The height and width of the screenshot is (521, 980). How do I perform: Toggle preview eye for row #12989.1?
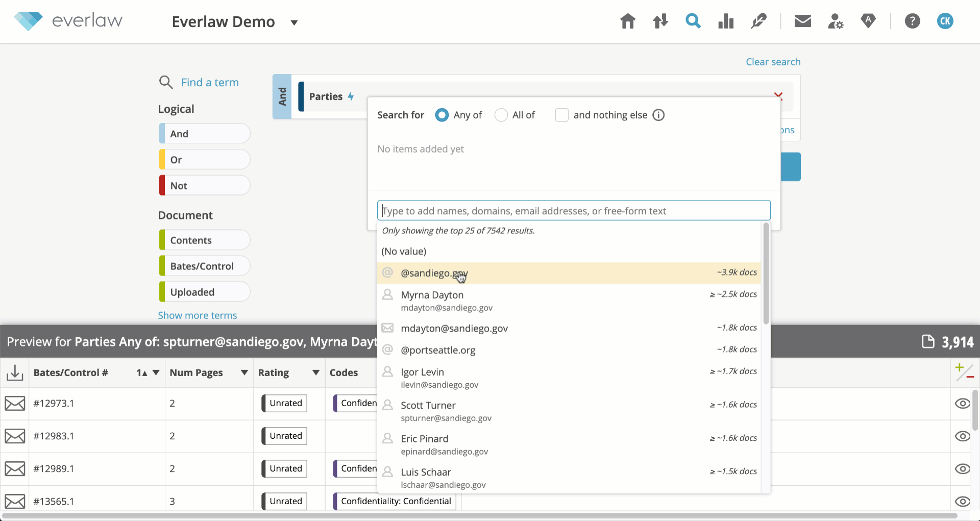click(x=962, y=469)
